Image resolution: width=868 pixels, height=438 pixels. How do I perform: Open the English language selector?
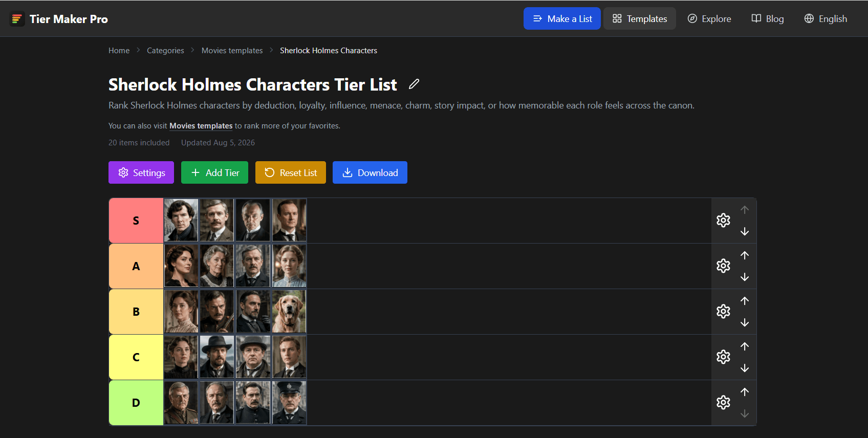point(826,18)
